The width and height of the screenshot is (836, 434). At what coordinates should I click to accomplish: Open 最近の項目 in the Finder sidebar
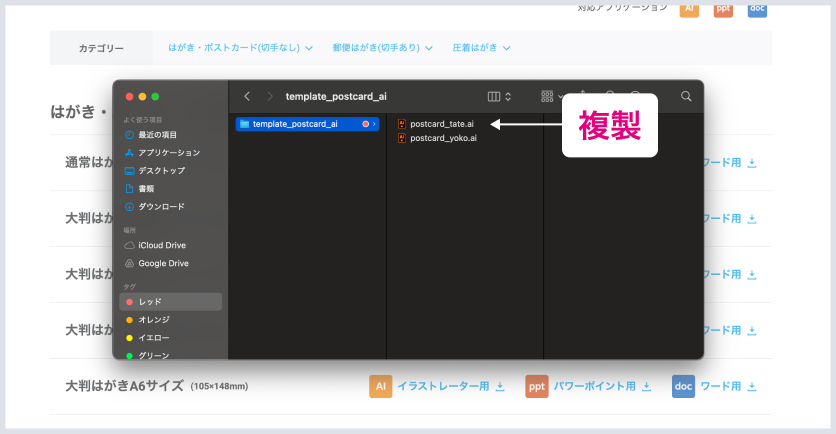coord(151,135)
